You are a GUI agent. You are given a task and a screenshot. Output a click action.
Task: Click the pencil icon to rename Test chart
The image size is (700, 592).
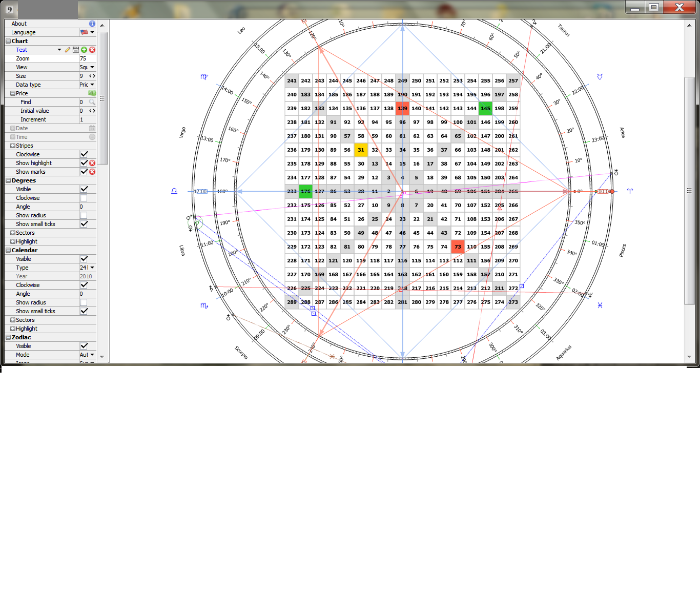67,49
